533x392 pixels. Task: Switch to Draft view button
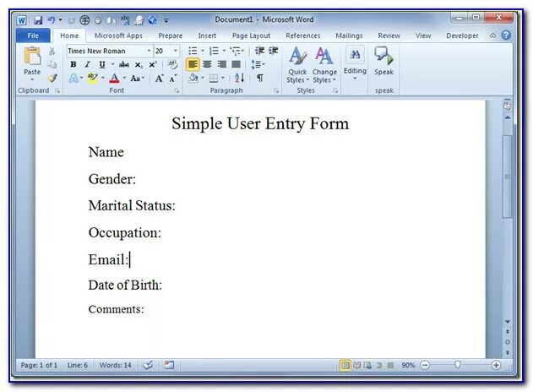pos(390,365)
